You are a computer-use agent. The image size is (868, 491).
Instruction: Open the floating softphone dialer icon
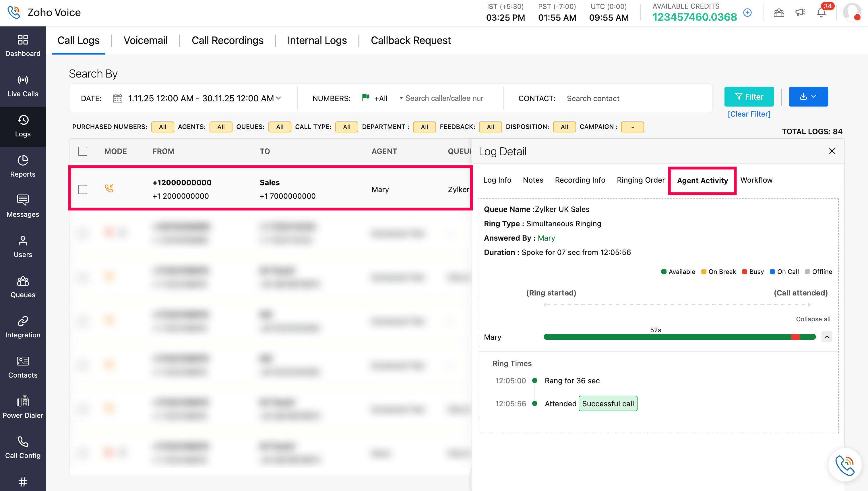pyautogui.click(x=845, y=465)
